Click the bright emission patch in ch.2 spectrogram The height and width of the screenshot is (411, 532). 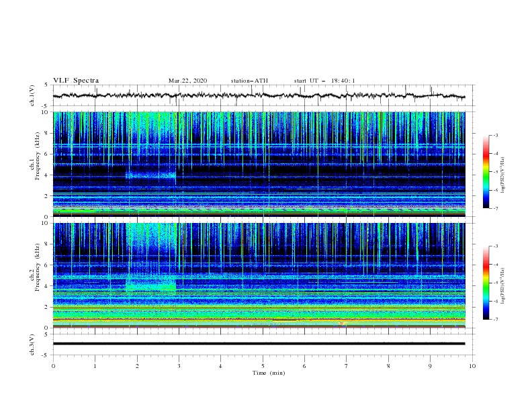tap(150, 285)
